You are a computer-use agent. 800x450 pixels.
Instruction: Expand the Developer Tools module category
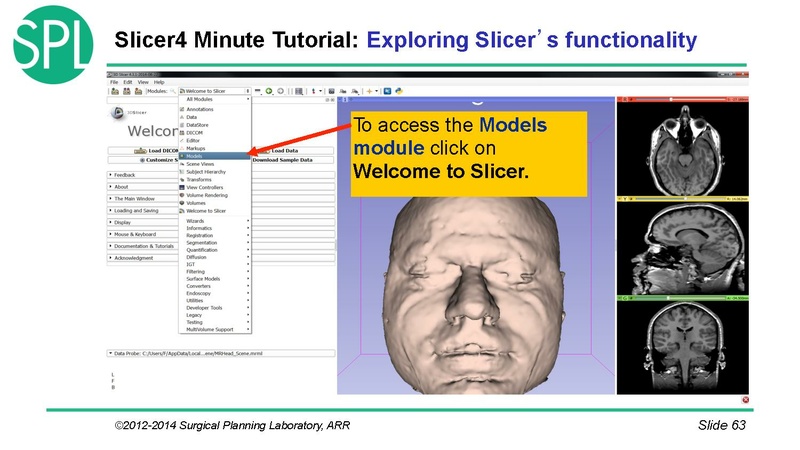(215, 308)
